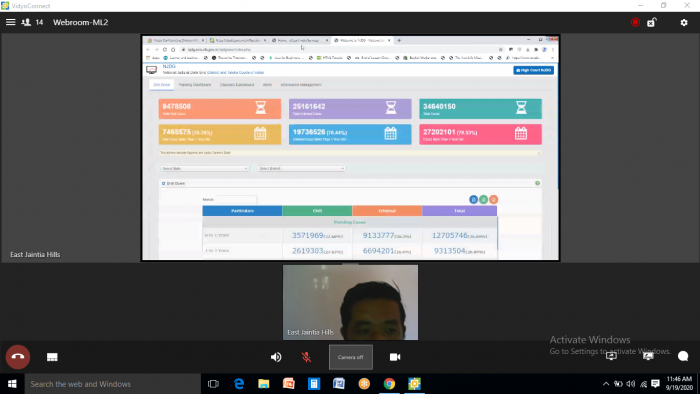Screen dimensions: 700x394
Task: Turn on the video camera icon
Action: pos(395,357)
